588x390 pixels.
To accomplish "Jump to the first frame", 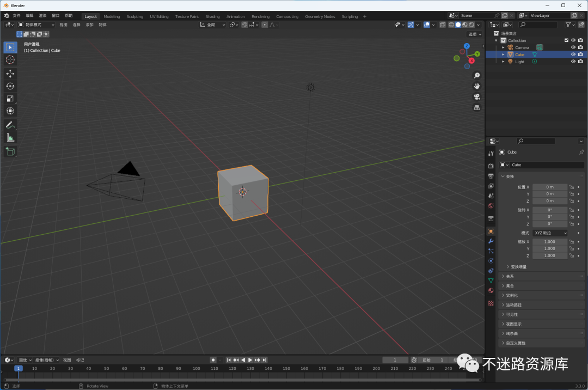I will coord(229,360).
